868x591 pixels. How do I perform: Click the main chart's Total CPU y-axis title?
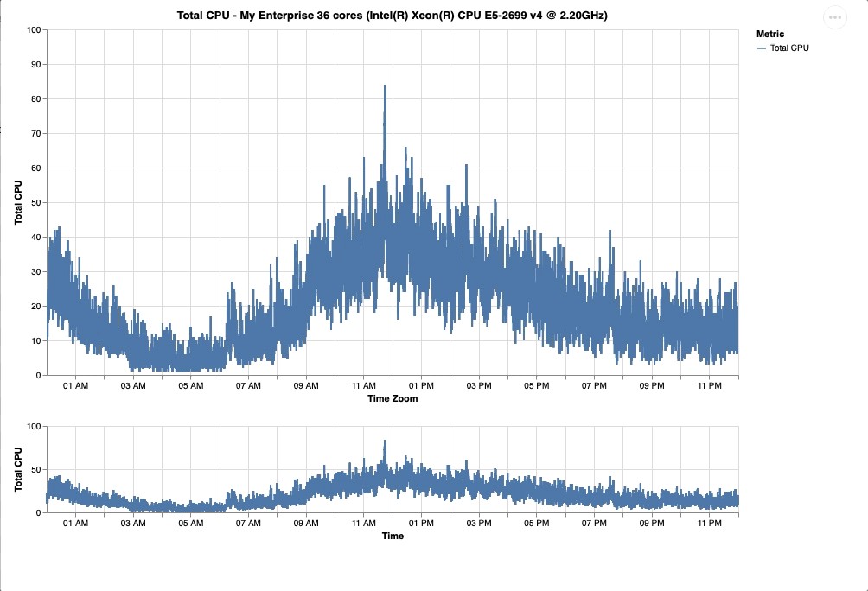(19, 202)
